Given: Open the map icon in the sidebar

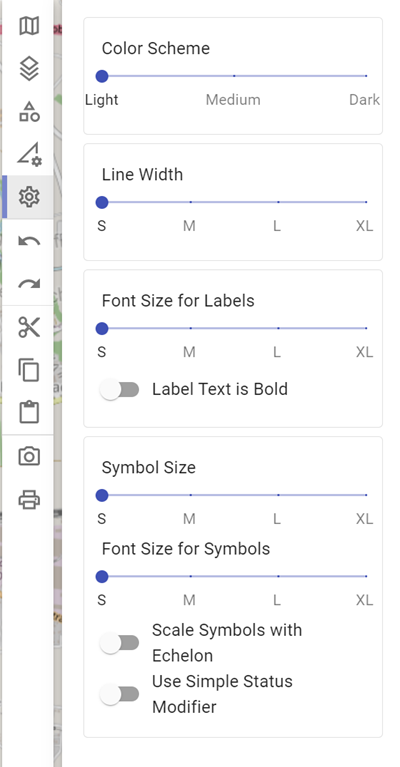Looking at the screenshot, I should pos(29,25).
